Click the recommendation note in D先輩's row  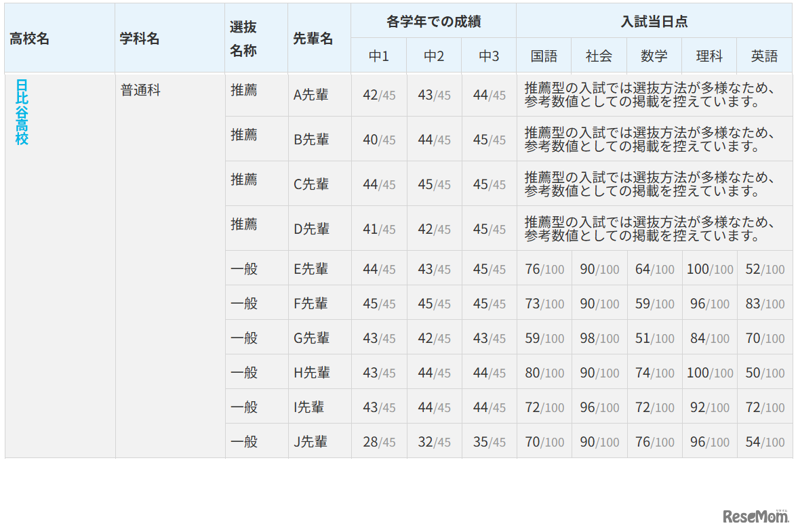(x=650, y=229)
